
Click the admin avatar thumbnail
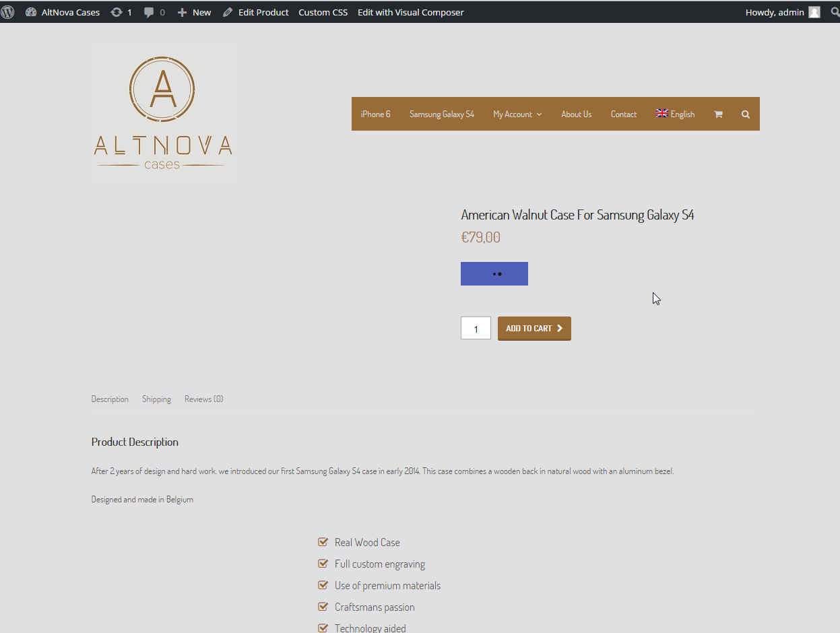coord(814,12)
